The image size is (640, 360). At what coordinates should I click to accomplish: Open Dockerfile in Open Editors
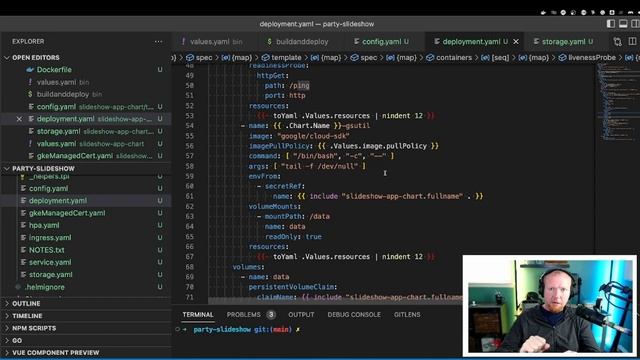click(86, 70)
